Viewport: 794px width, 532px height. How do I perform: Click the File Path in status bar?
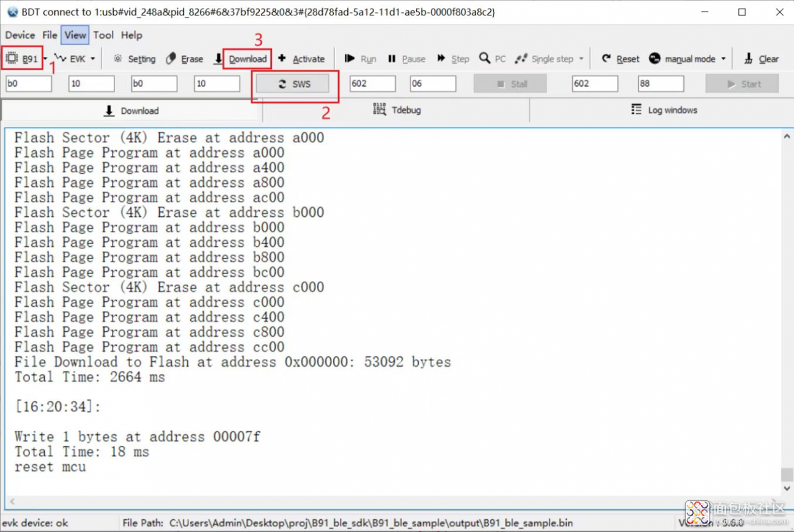348,523
